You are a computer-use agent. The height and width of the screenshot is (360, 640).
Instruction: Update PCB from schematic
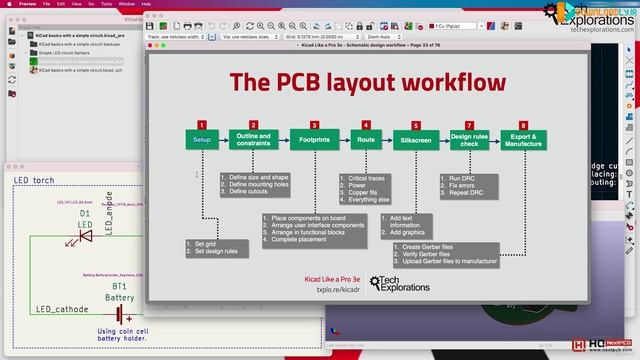(x=408, y=26)
